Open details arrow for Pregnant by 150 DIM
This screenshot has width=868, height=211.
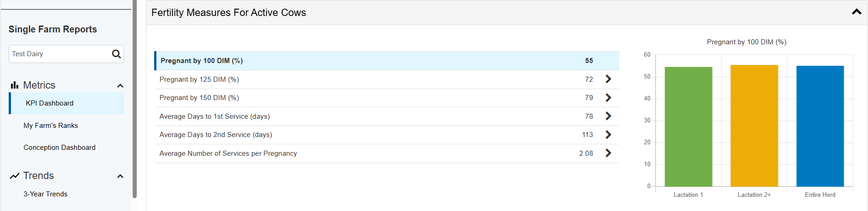point(608,98)
